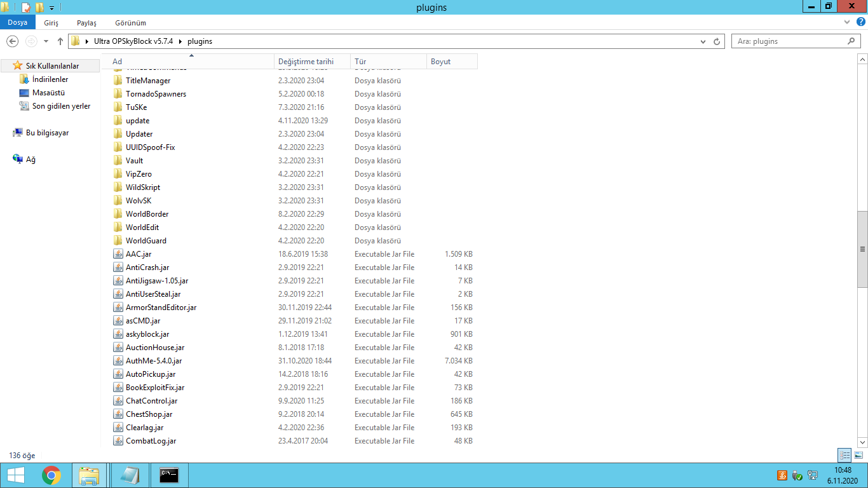868x488 pixels.
Task: Open Masaüstü in the navigation pane
Action: point(49,93)
